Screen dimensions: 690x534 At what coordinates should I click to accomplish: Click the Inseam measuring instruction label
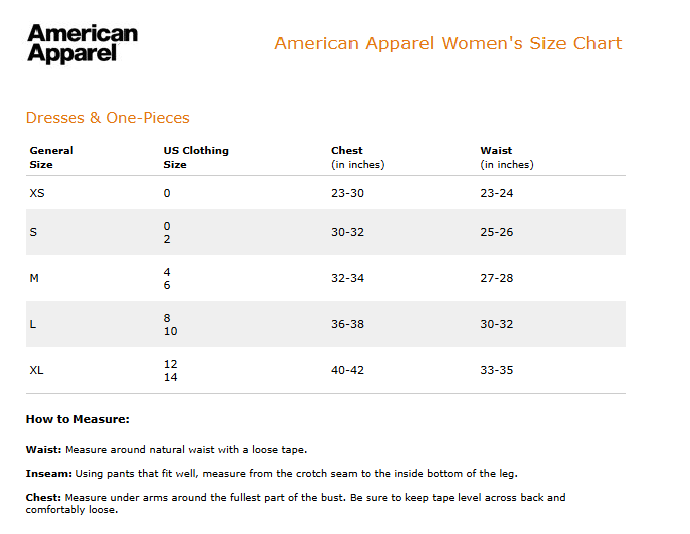[x=48, y=474]
